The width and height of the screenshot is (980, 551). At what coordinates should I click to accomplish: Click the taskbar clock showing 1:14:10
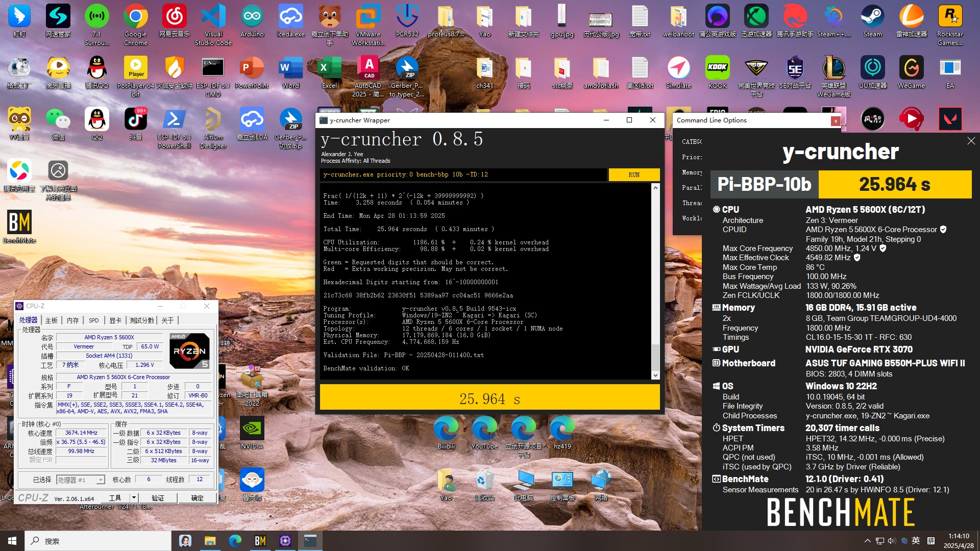click(959, 541)
